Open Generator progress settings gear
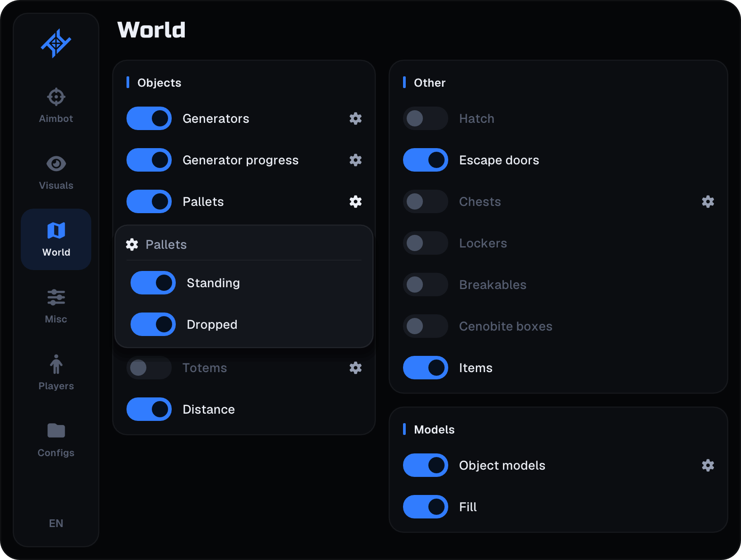 [356, 160]
